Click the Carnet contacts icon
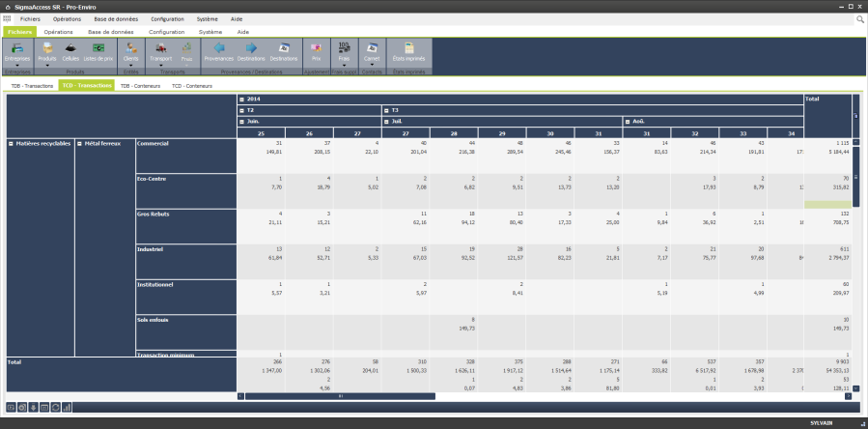 coord(372,51)
